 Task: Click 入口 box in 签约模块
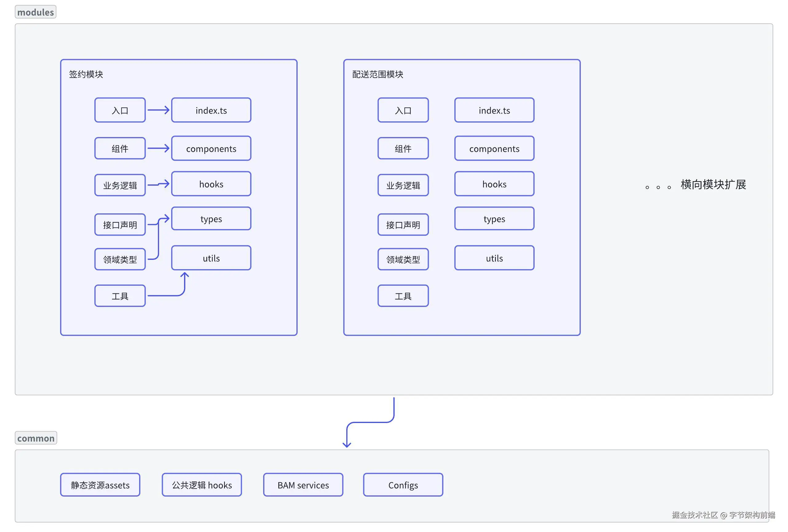click(x=120, y=110)
